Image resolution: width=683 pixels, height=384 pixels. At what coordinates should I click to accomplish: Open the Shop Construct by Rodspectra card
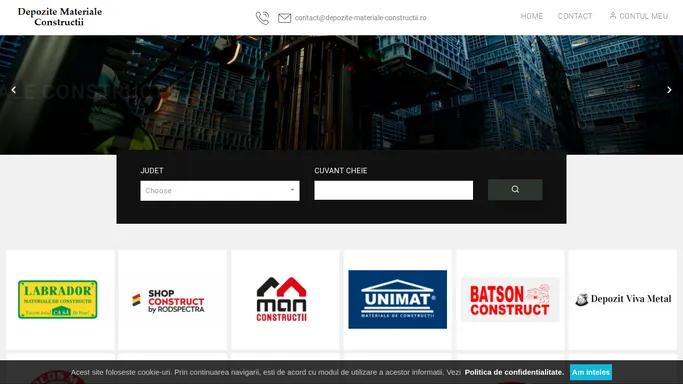tap(172, 300)
